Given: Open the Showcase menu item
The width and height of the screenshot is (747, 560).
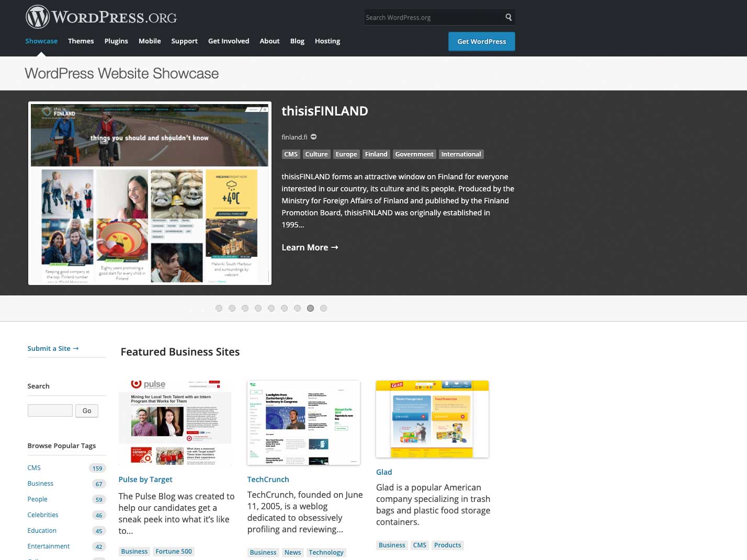Looking at the screenshot, I should click(41, 41).
